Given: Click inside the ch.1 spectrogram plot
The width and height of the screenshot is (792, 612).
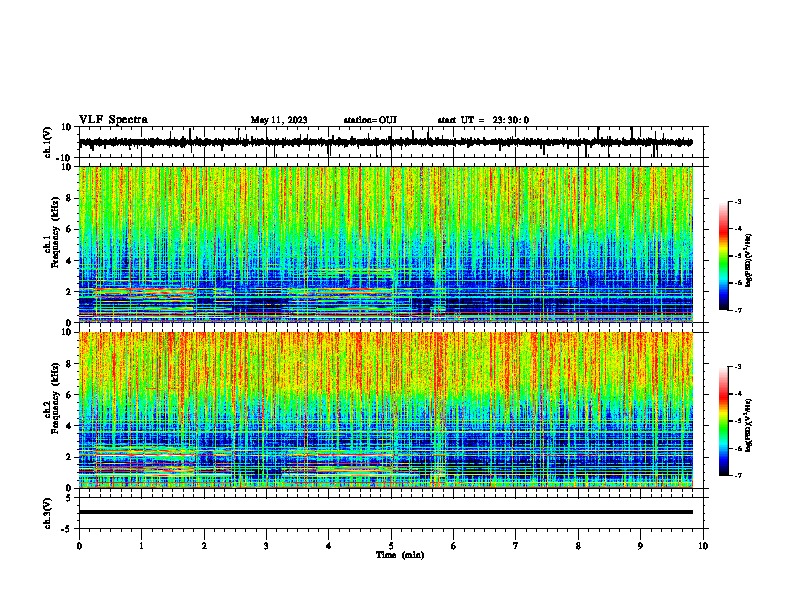Looking at the screenshot, I should click(x=386, y=244).
